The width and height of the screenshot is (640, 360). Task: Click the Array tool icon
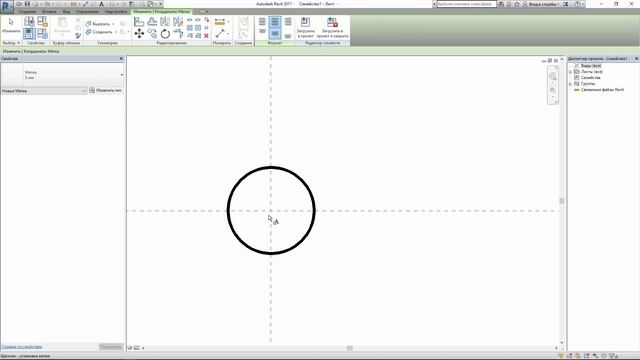point(190,28)
